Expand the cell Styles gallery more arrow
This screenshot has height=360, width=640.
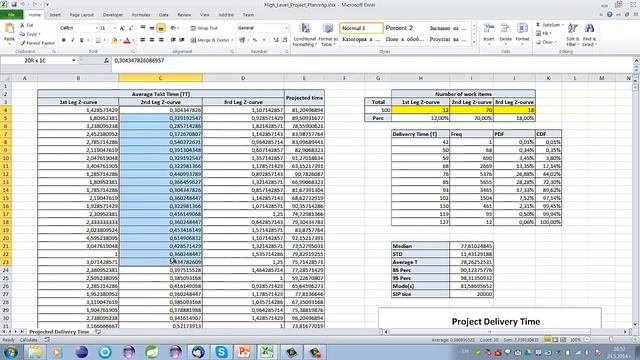point(474,42)
